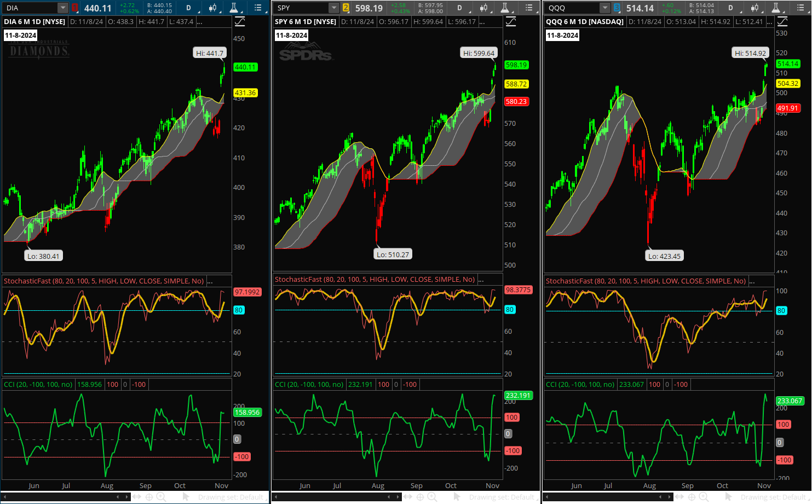Click the yellow 588.72 price label on SPY axis
Viewport: 812px width, 504px height.
pos(516,84)
